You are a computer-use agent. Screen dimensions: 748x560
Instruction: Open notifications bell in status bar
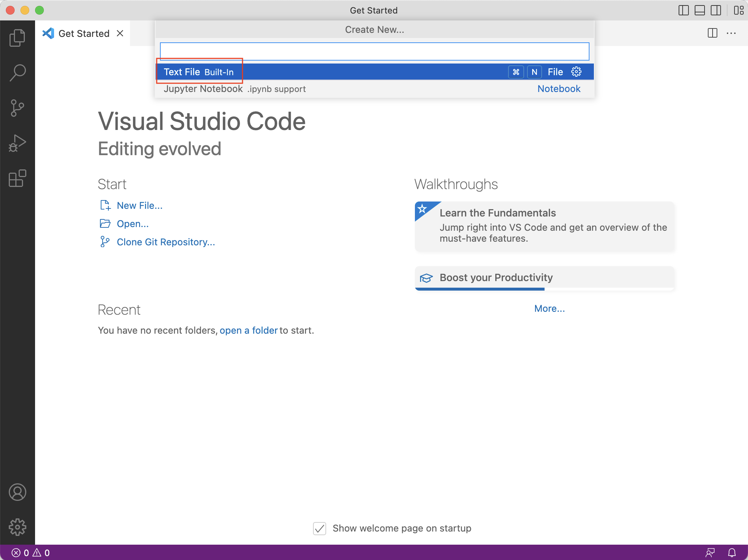point(732,553)
